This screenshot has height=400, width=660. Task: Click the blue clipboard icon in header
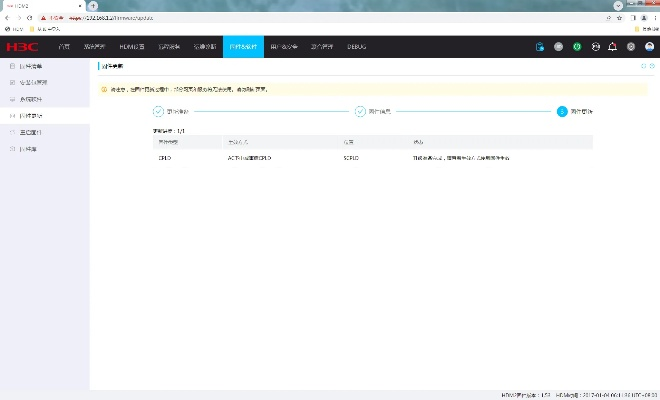coord(540,46)
